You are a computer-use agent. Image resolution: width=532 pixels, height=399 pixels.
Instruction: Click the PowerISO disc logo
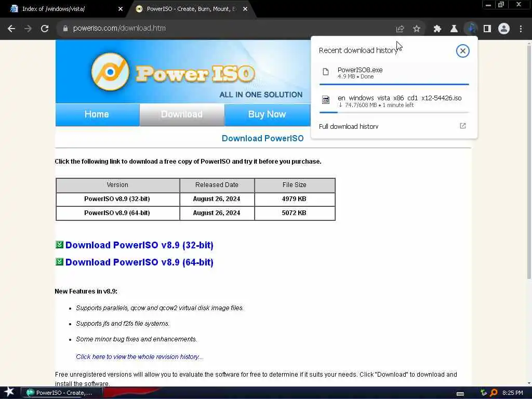click(x=110, y=72)
